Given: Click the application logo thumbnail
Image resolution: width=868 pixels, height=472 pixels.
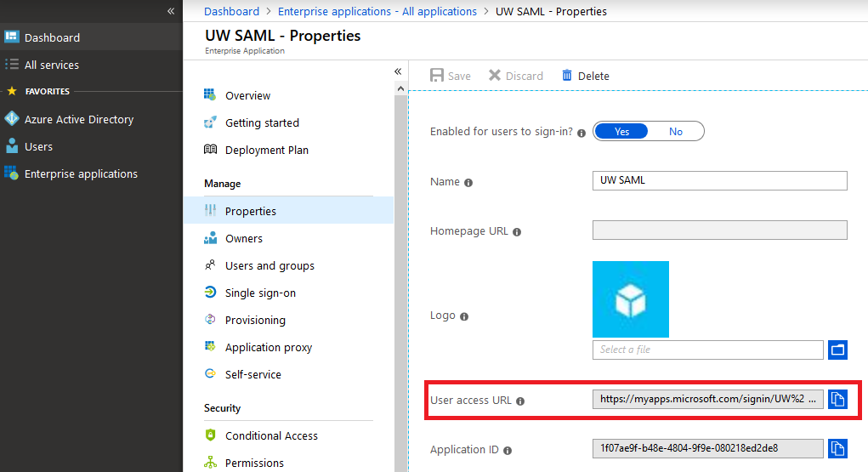Looking at the screenshot, I should coord(631,299).
